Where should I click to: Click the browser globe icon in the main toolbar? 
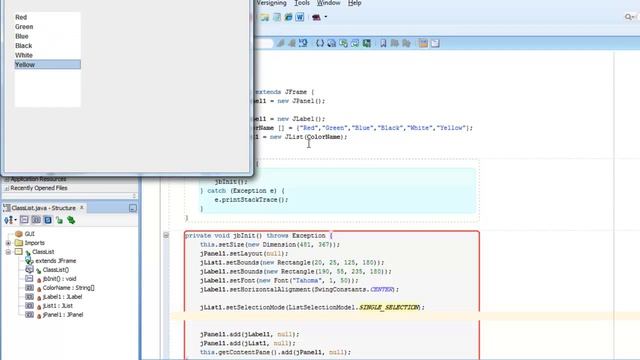click(x=288, y=17)
